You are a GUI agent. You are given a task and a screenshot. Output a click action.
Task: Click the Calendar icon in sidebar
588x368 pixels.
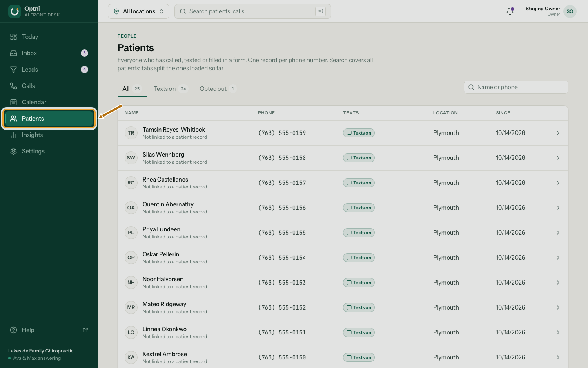tap(13, 102)
